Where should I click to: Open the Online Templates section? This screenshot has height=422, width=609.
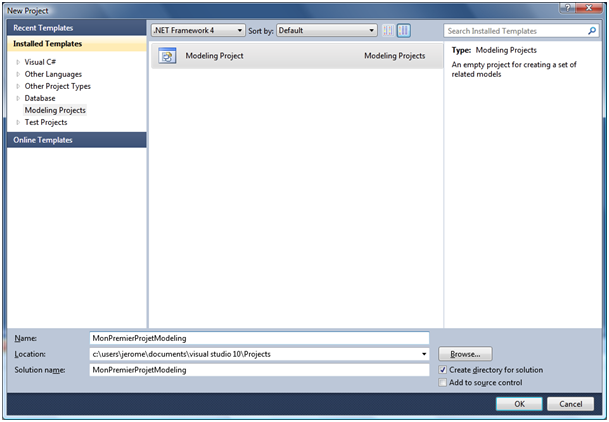42,140
